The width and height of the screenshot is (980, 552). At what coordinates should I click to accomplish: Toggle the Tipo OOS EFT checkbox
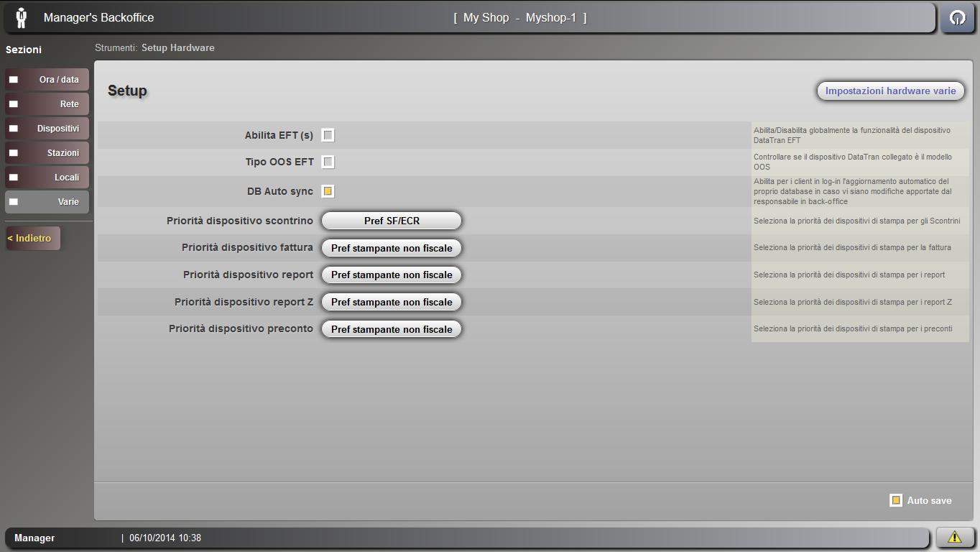328,162
